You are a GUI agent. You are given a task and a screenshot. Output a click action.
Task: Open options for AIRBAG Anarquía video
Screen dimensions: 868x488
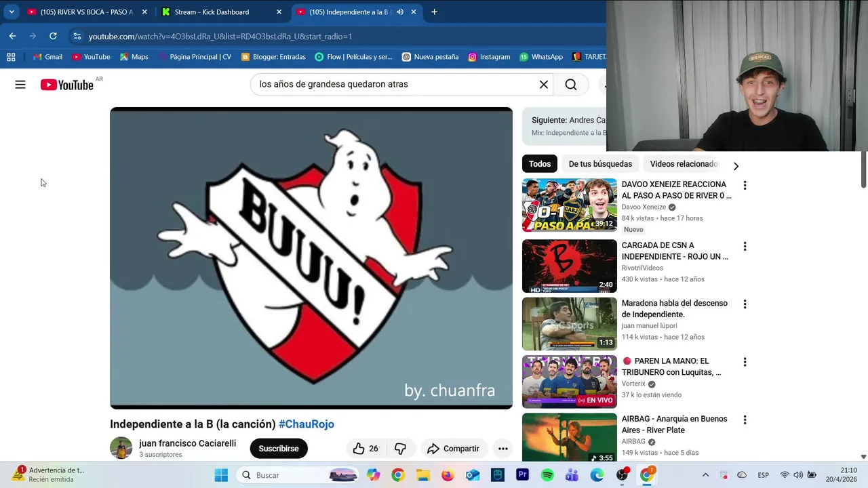click(745, 420)
